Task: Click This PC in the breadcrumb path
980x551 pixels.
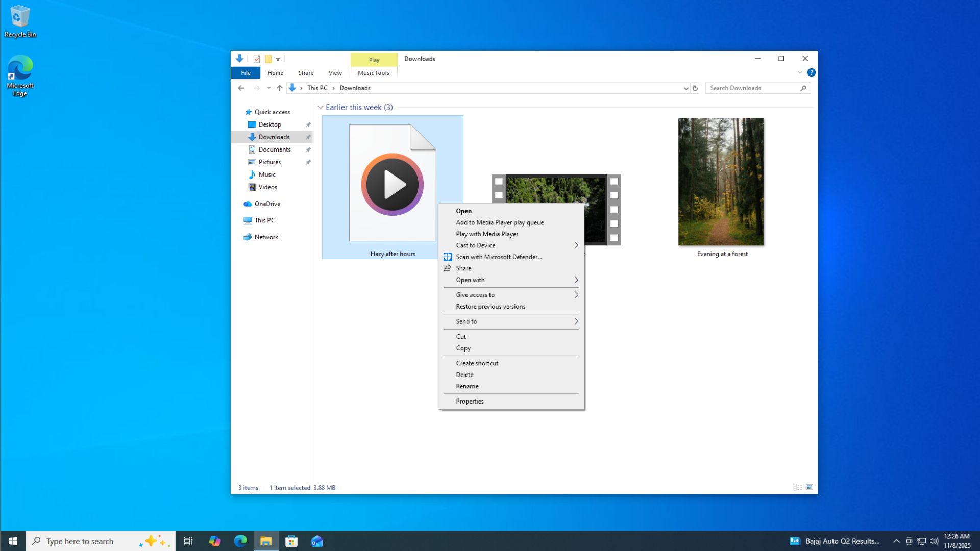Action: (317, 88)
